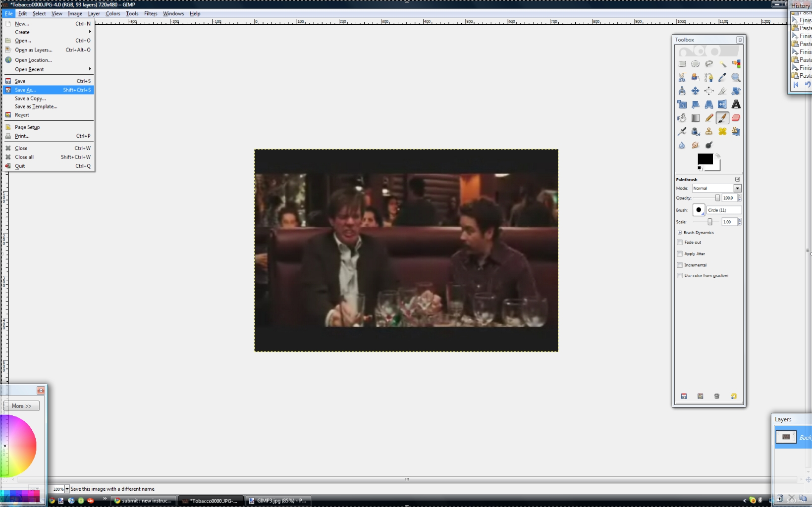812x507 pixels.
Task: Choose the Clone stamp tool
Action: (x=709, y=131)
